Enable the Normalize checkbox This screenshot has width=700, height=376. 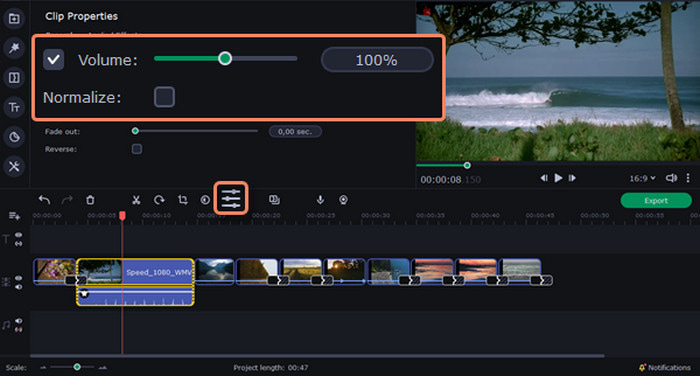click(x=164, y=97)
